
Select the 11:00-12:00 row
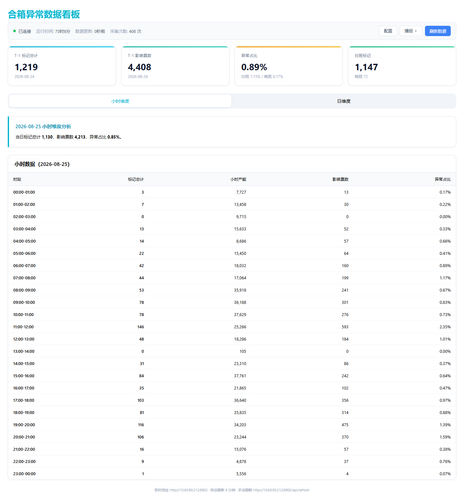[x=232, y=327]
